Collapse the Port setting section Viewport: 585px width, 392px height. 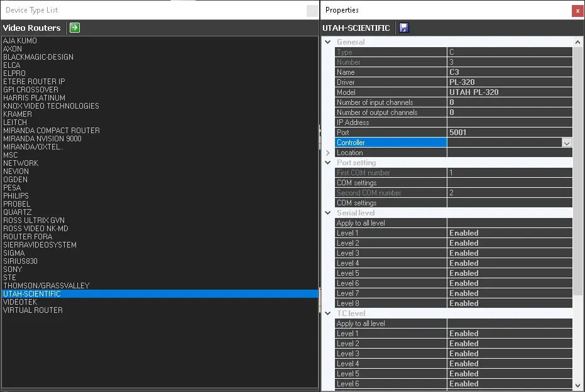327,163
